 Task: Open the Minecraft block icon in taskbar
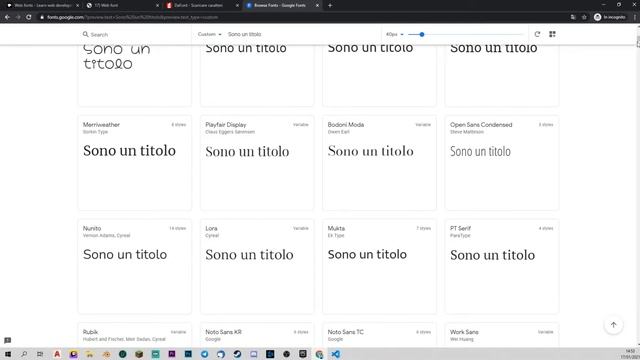click(139, 354)
